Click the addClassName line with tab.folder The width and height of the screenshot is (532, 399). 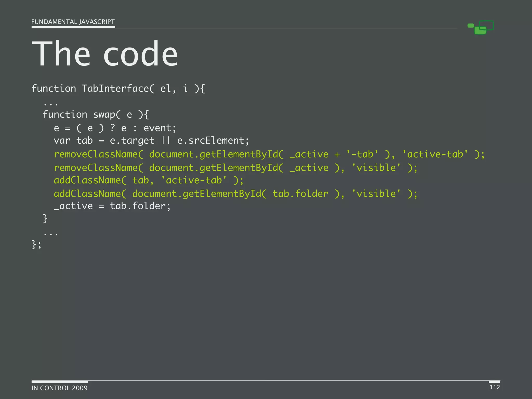pyautogui.click(x=235, y=194)
